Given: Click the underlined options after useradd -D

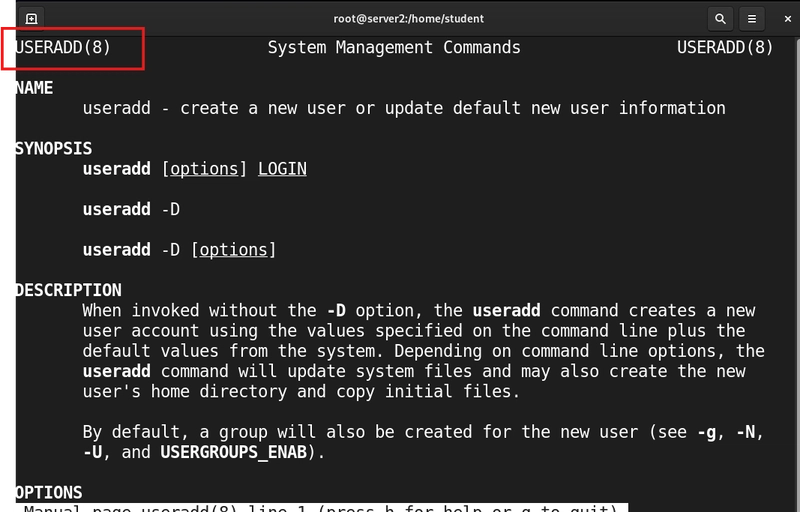Looking at the screenshot, I should tap(234, 250).
